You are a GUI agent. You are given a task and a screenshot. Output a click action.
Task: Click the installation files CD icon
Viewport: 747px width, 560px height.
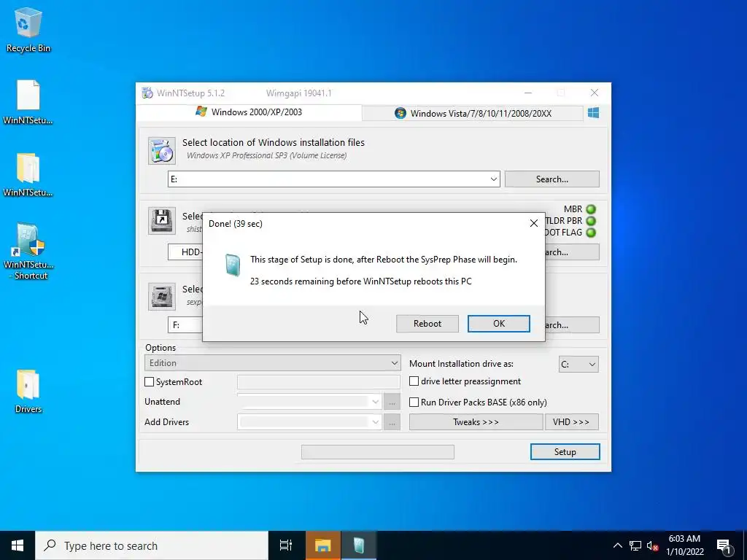[161, 150]
